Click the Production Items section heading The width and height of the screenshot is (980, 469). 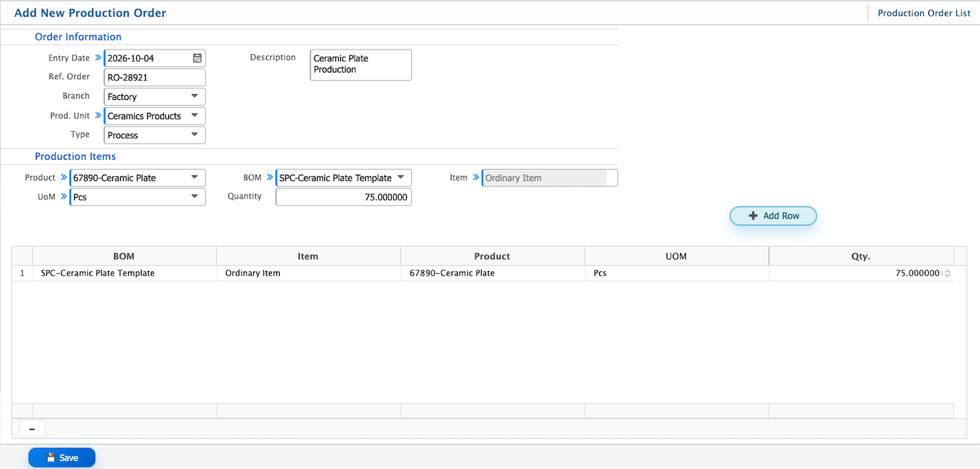click(75, 156)
